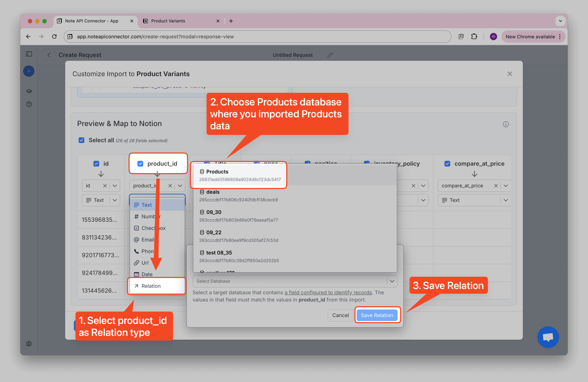
Task: Expand the Select Database dropdown
Action: click(392, 281)
